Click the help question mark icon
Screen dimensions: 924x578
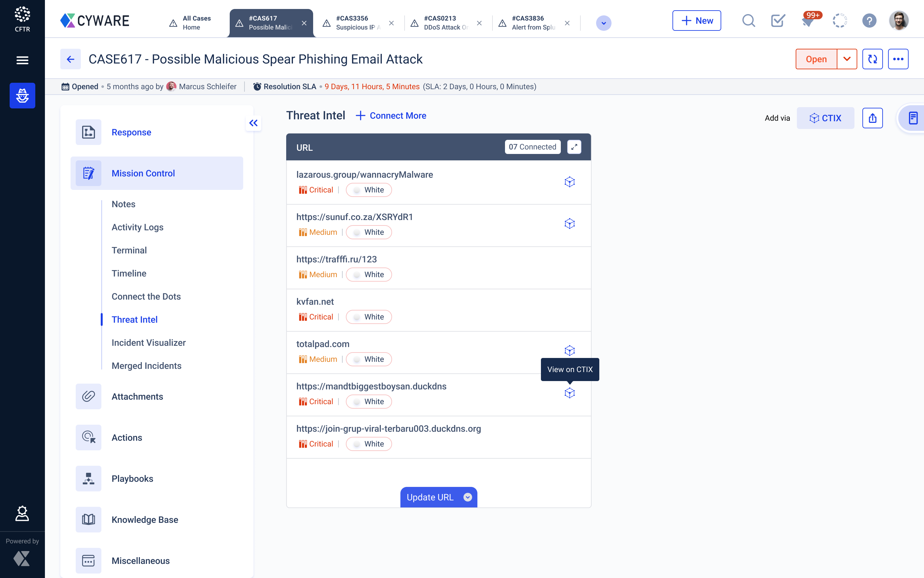[869, 21]
